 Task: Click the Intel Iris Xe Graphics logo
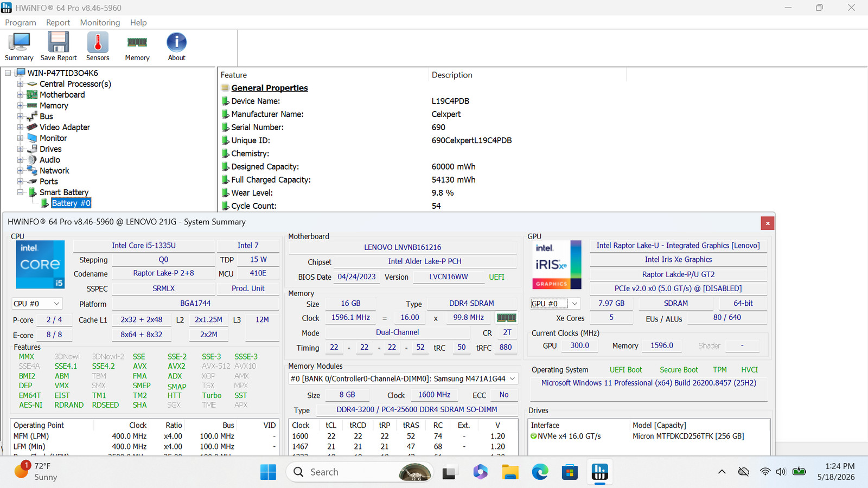coord(557,265)
